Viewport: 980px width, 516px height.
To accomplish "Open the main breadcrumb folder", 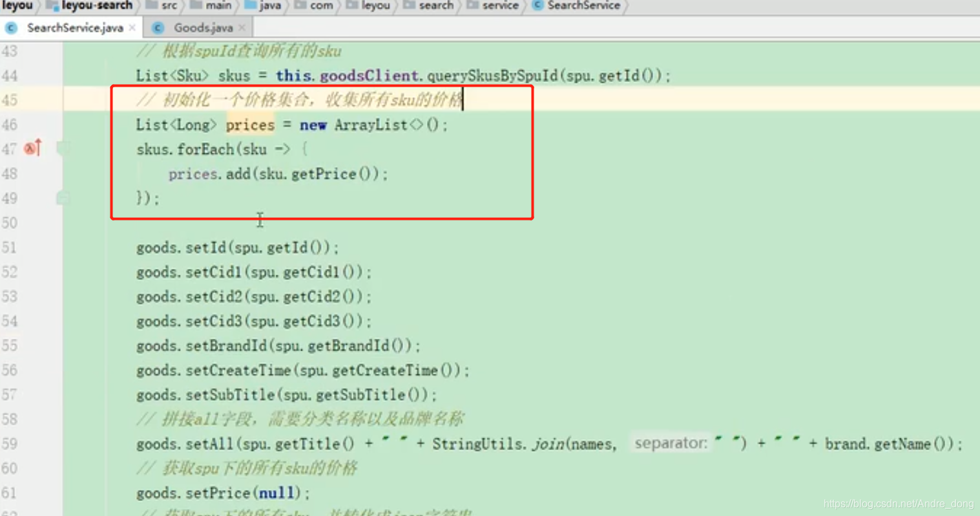I will pos(218,6).
